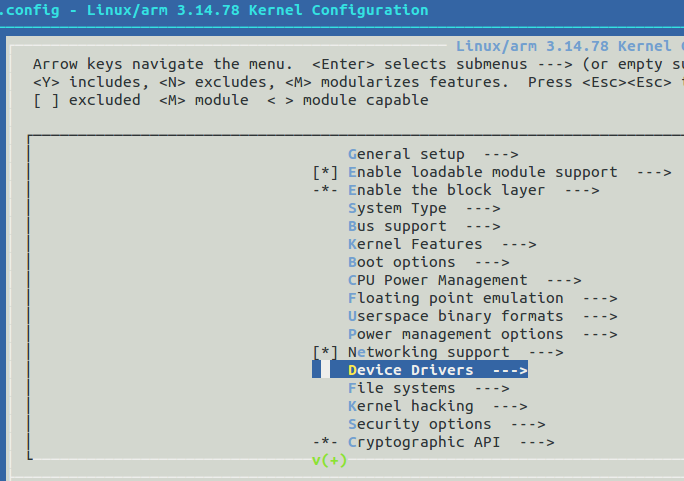Screen dimensions: 684x481
Task: Toggle Enable loadable module support checkbox
Action: pos(326,172)
